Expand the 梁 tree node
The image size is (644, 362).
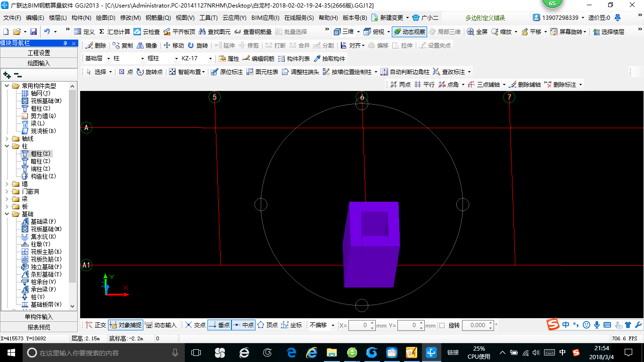[x=7, y=199]
